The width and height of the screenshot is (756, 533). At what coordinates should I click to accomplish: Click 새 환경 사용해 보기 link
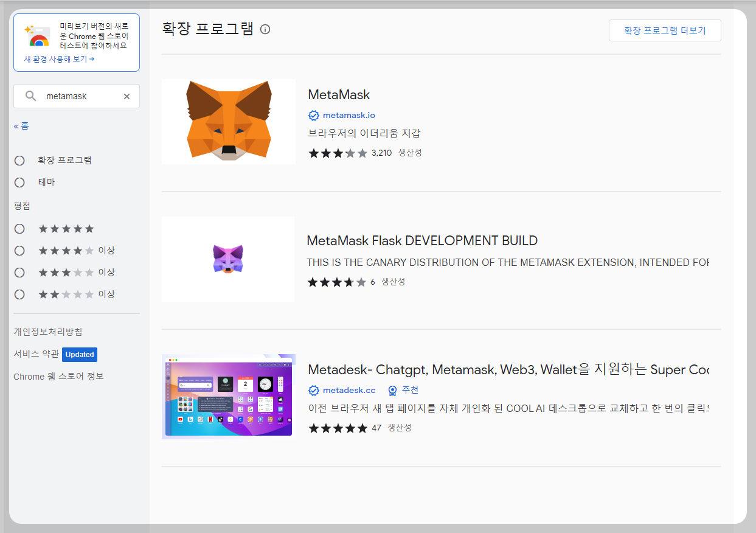59,59
